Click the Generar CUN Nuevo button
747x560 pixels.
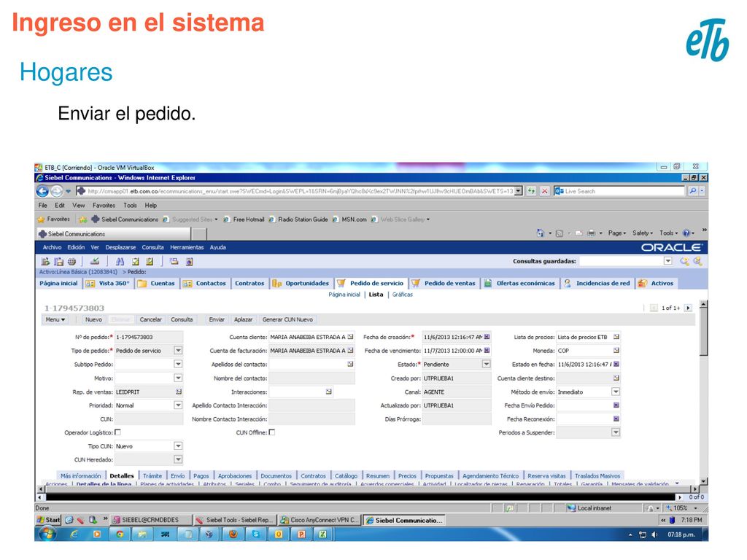[x=287, y=319]
